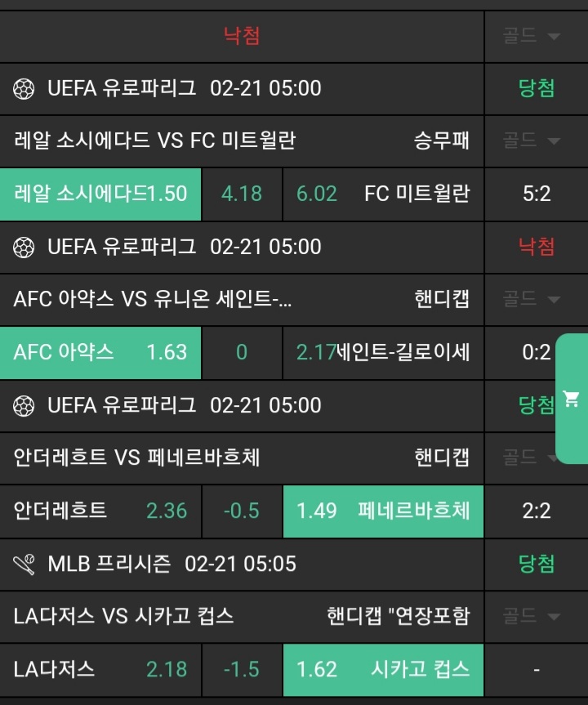Screen dimensions: 588x705
Task: Click the baseball icon beside MLB 프리시즌
Action: [x=24, y=564]
